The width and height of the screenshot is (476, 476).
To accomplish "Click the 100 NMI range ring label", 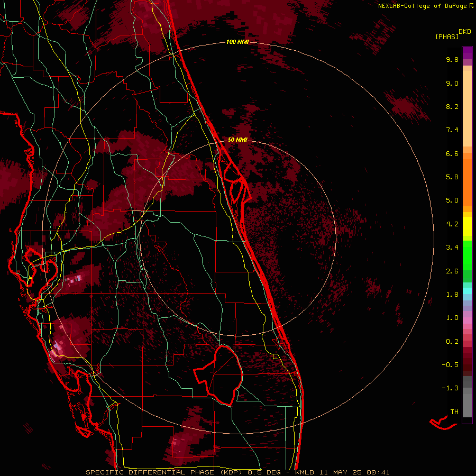I will (237, 42).
